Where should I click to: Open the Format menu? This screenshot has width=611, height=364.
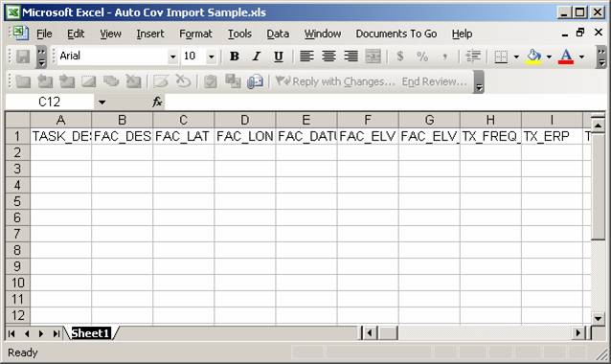(195, 34)
